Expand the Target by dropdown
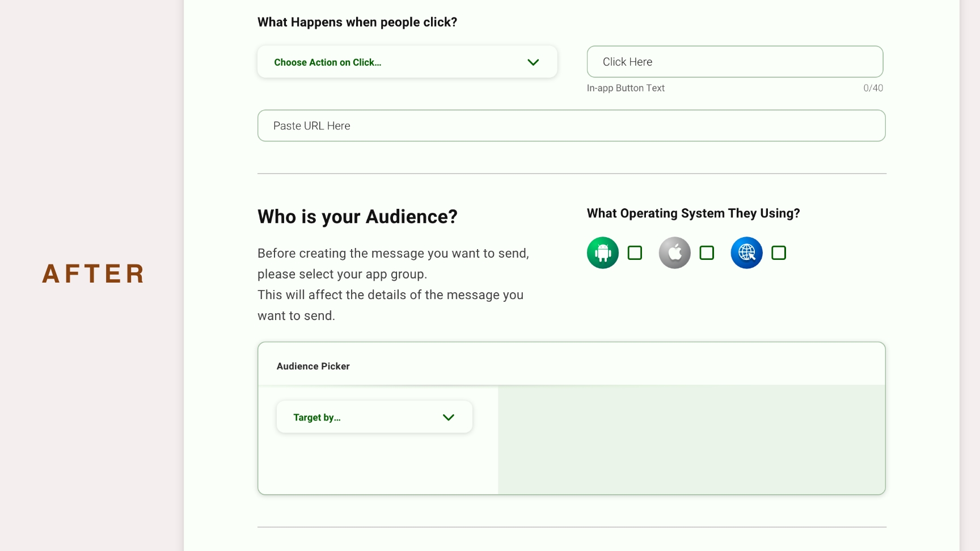Screen dimensions: 980x551 coord(374,417)
